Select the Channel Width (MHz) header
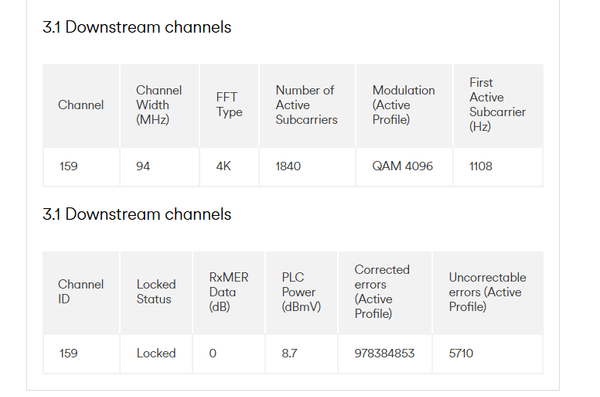 click(x=160, y=105)
